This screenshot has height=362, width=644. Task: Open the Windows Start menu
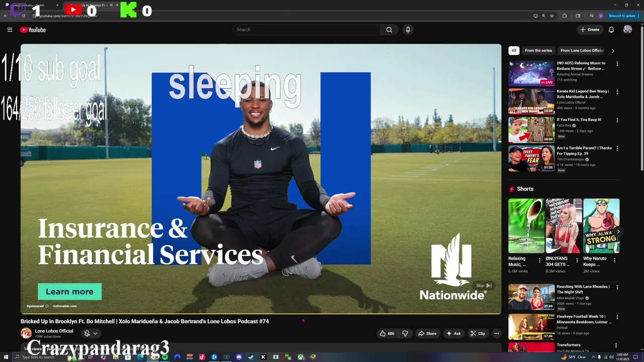click(x=5, y=357)
